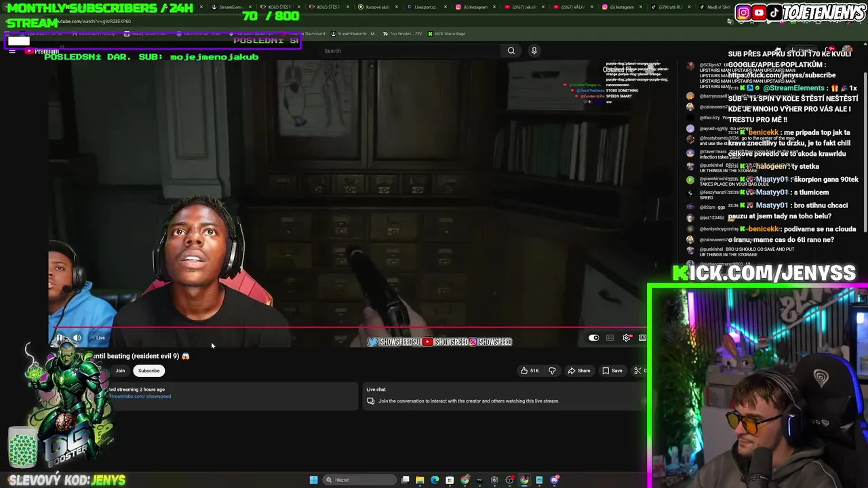The image size is (868, 488).
Task: Open Microsoft Store taskbar icon
Action: (450, 480)
